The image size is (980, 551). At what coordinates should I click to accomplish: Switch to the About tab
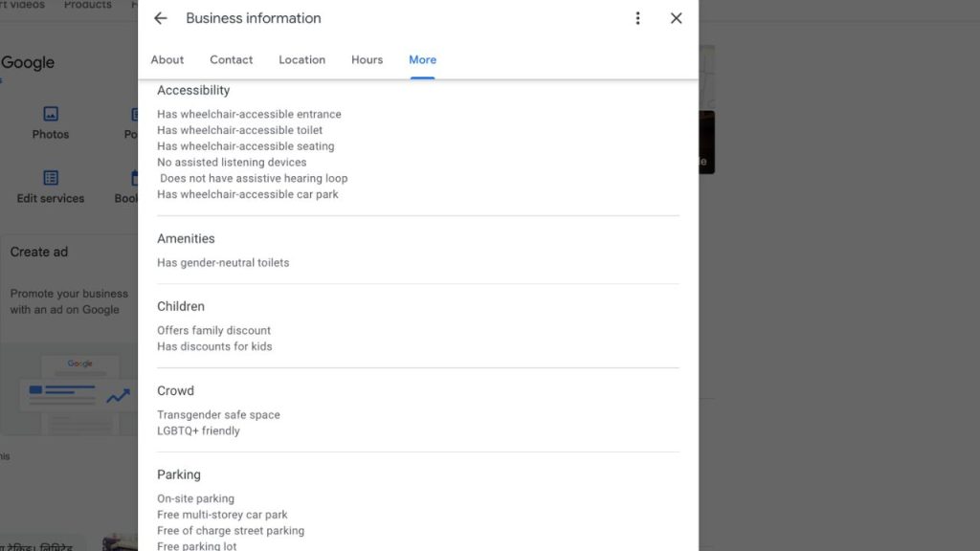pos(167,59)
